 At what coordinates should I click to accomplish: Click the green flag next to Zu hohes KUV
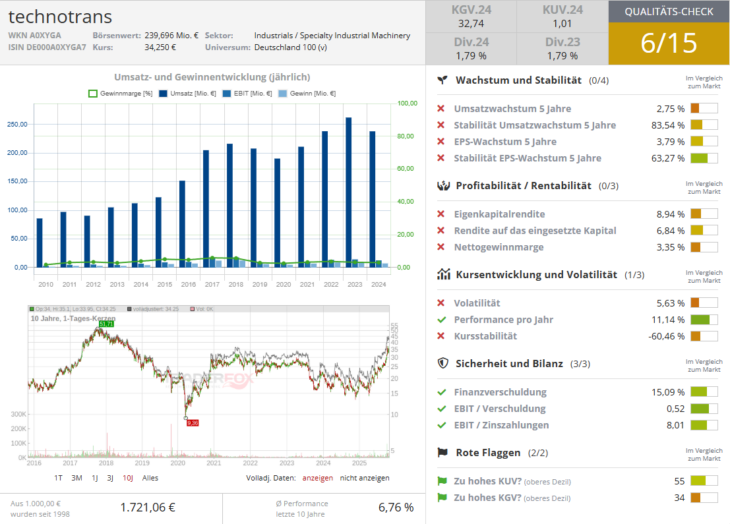point(442,481)
